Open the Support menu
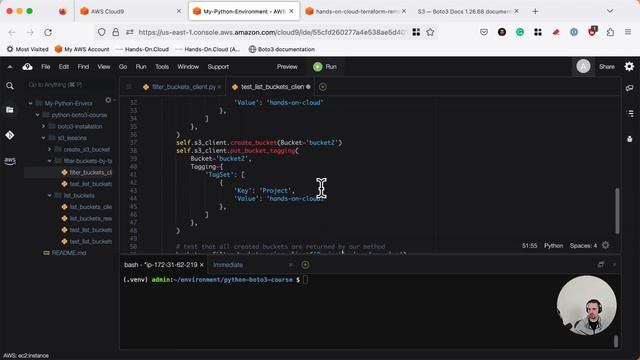 (x=218, y=67)
